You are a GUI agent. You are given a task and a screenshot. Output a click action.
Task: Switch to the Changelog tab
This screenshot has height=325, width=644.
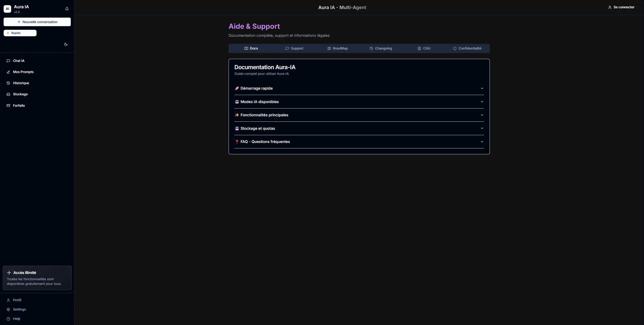381,48
